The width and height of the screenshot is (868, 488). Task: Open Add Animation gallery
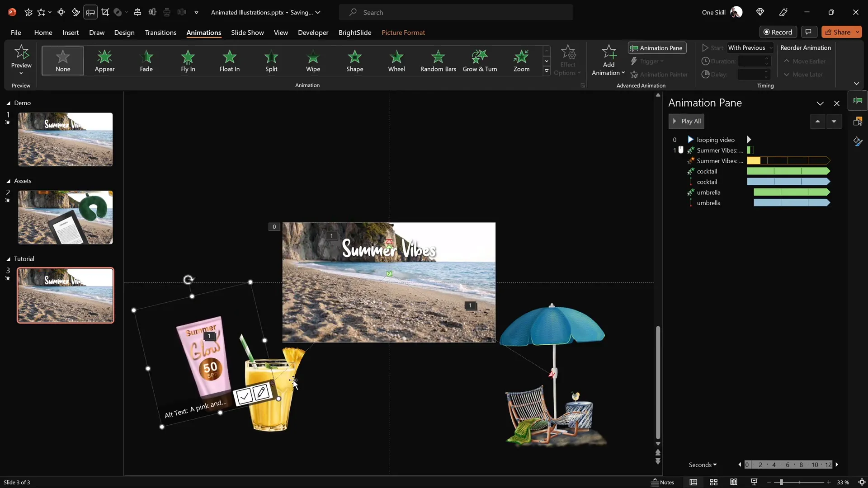(x=608, y=60)
